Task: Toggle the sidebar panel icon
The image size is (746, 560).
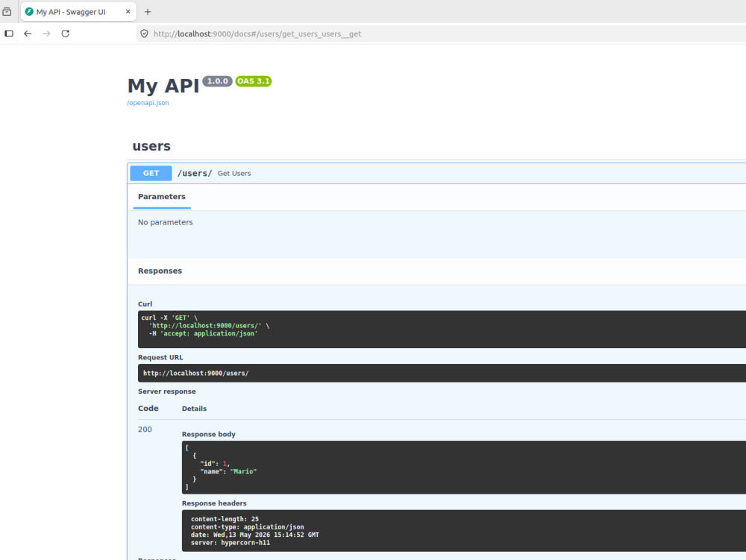Action: point(9,34)
